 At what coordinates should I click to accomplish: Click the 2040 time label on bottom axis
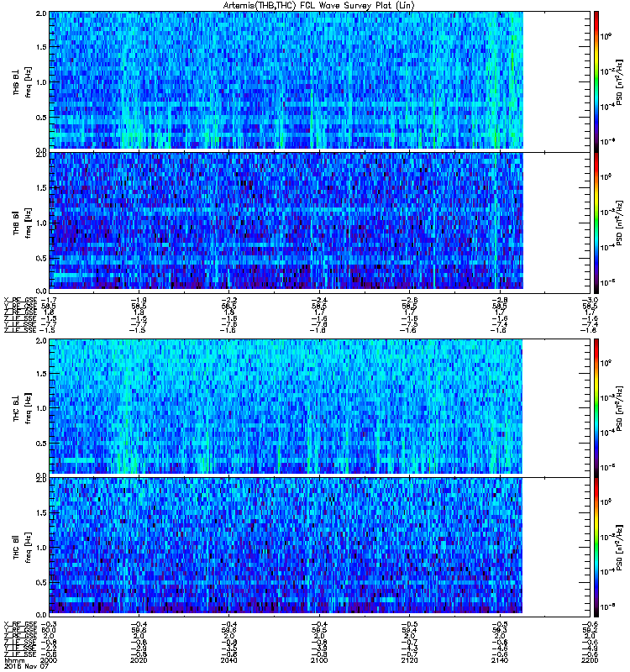(228, 660)
